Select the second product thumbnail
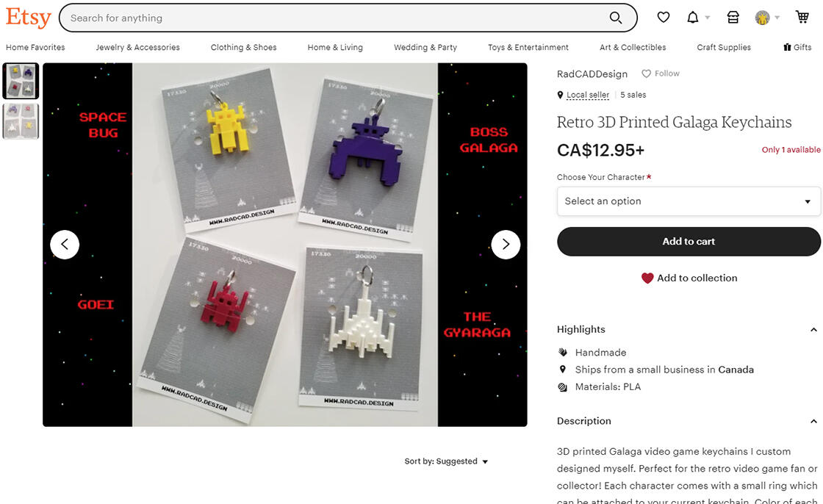 (21, 121)
